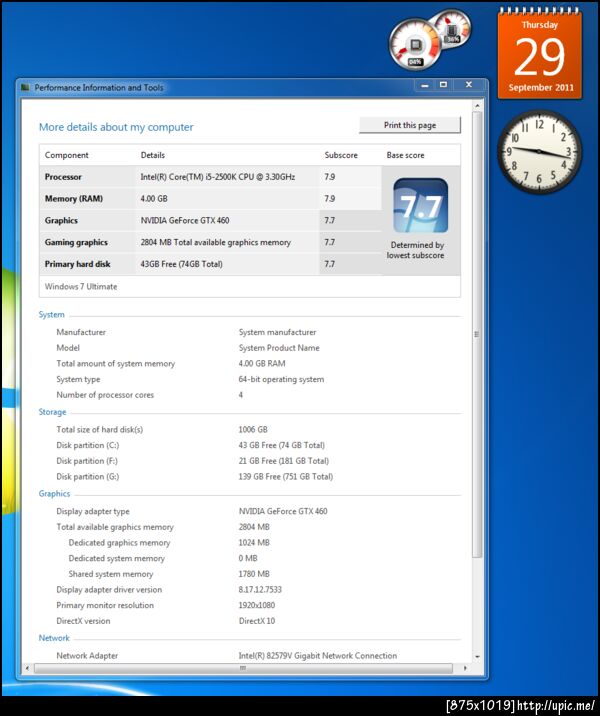Maximize the Performance Information and Tools window

[x=443, y=85]
